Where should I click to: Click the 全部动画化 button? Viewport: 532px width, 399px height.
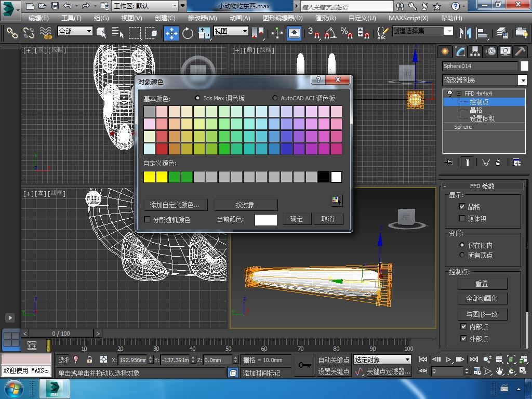[x=482, y=298]
